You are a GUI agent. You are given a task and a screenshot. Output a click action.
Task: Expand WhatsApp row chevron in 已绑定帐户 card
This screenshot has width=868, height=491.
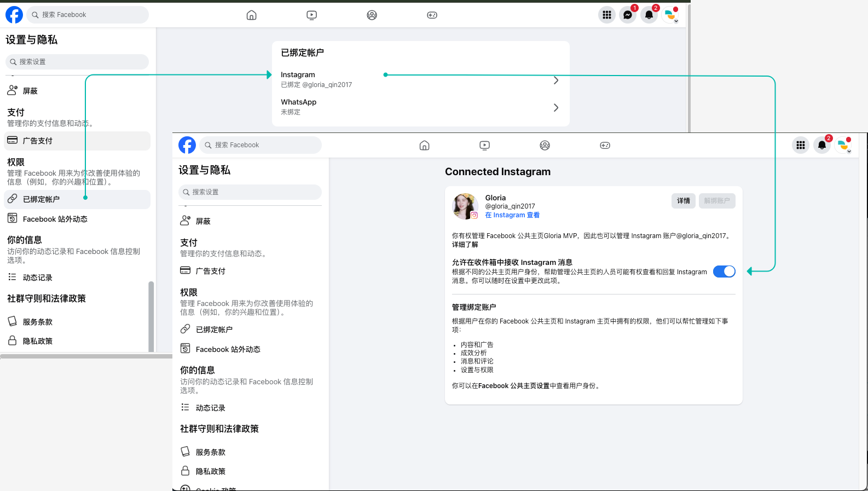[556, 108]
